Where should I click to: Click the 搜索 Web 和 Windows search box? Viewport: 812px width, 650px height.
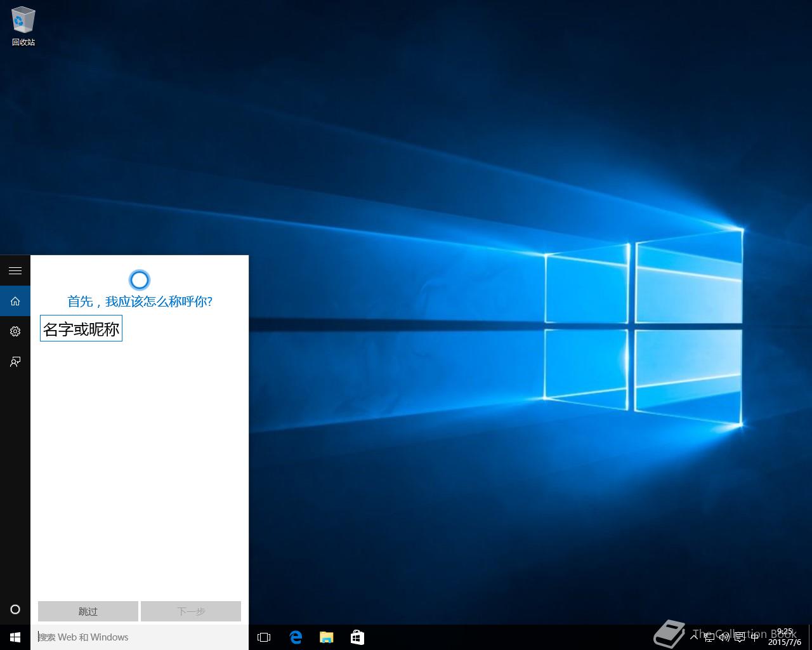[x=140, y=637]
